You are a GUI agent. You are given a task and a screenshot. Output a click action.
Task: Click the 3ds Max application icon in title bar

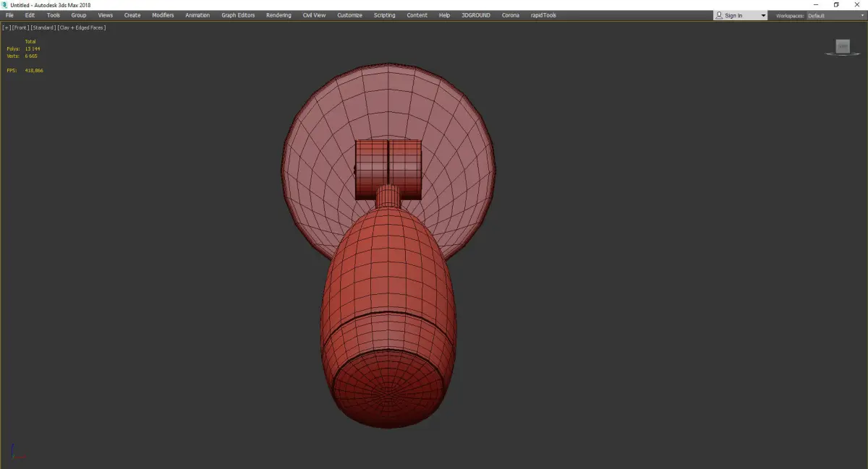click(5, 5)
